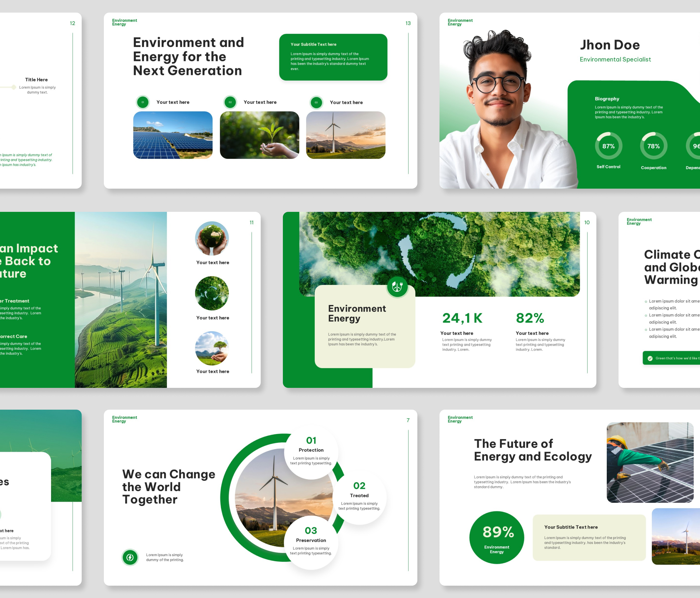Click the 78% Cooperation progress ring
The image size is (700, 598).
tap(653, 146)
